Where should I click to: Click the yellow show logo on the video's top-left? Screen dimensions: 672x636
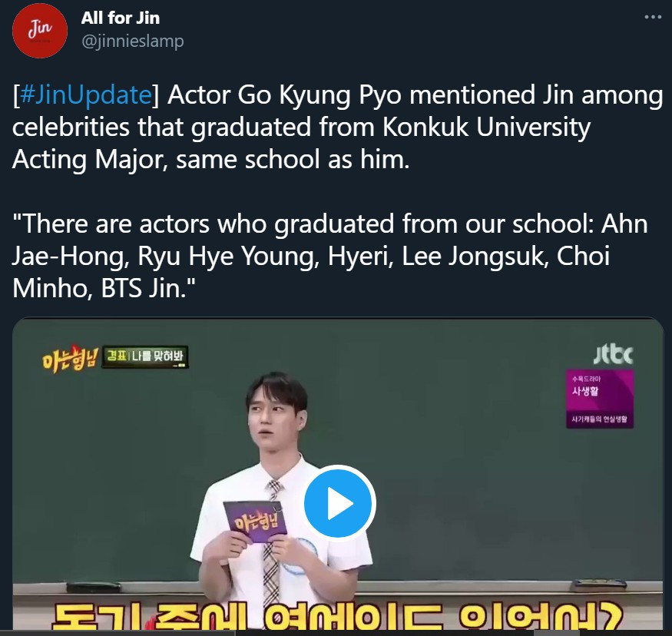pos(71,358)
